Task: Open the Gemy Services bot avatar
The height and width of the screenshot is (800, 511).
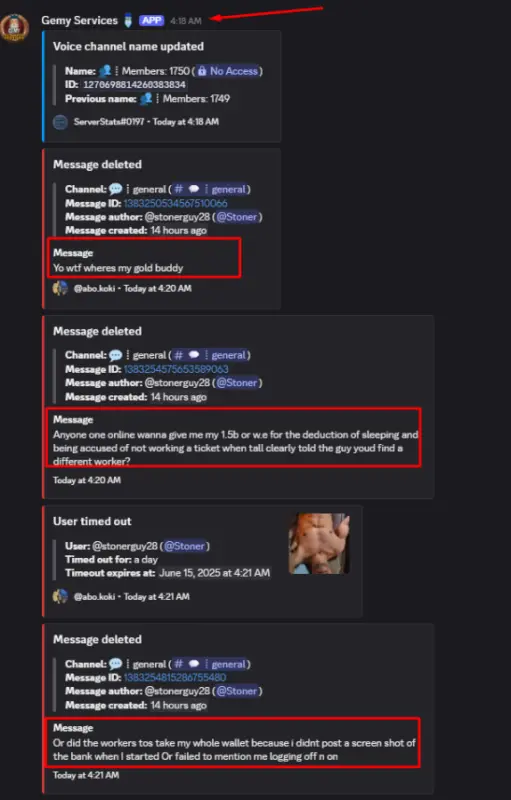Action: 14,27
